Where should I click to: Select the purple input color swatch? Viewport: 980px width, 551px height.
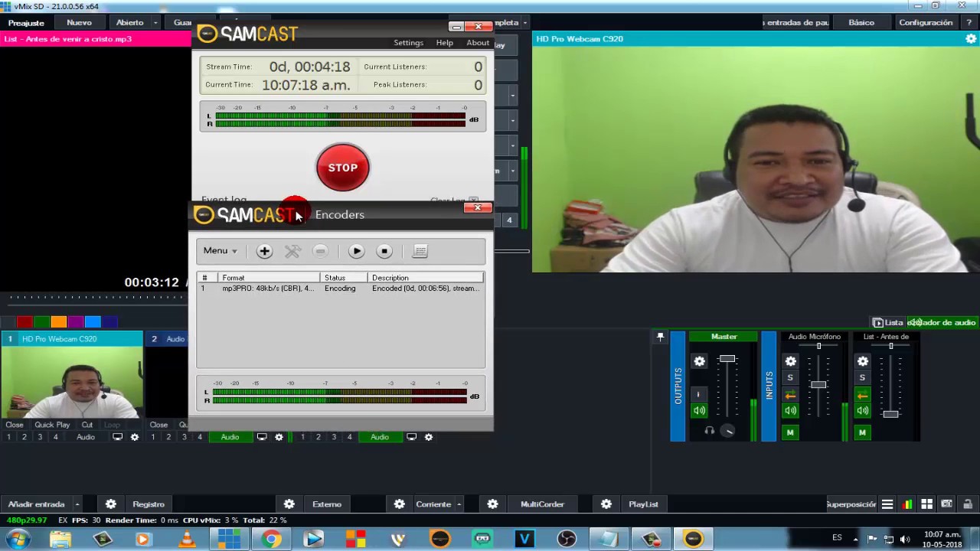pyautogui.click(x=76, y=322)
